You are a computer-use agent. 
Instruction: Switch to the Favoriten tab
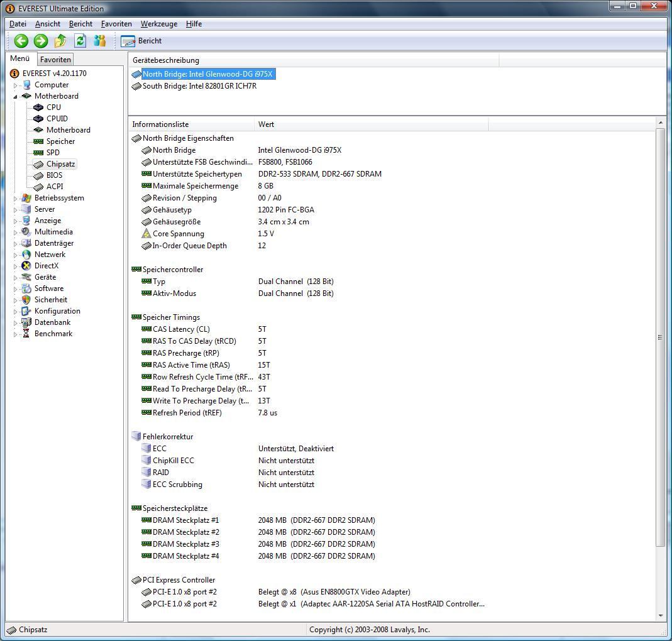coord(55,60)
